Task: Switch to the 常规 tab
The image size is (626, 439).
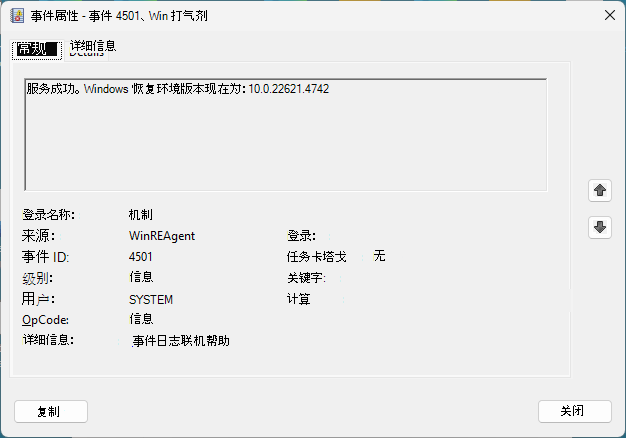Action: click(x=37, y=49)
